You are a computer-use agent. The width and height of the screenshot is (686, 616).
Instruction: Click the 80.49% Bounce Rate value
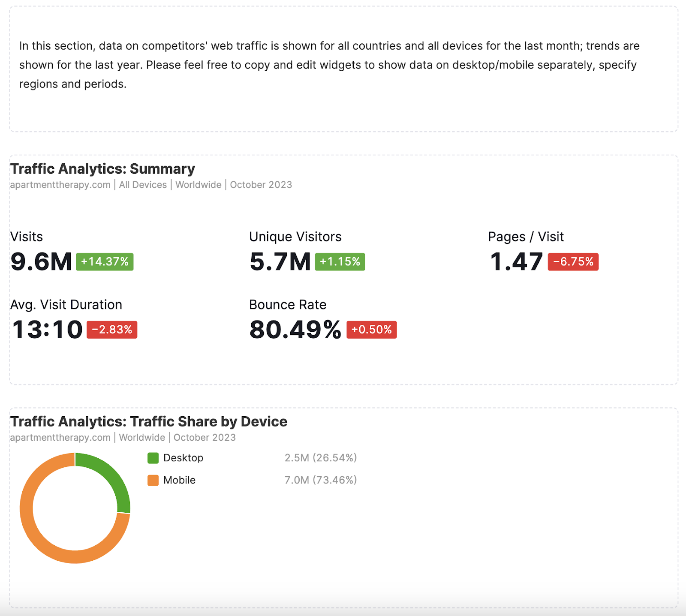click(x=295, y=330)
